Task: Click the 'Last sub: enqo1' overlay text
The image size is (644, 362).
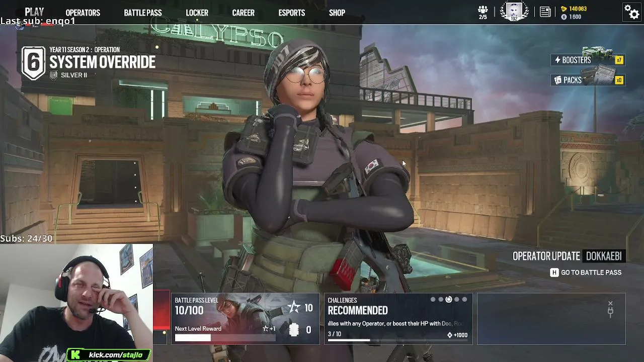Action: (38, 21)
